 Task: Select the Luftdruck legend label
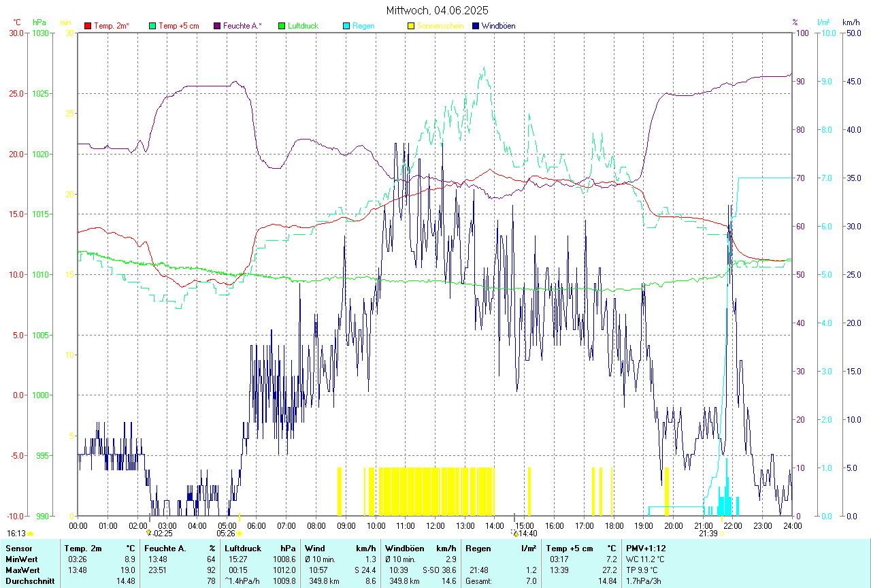click(x=303, y=26)
